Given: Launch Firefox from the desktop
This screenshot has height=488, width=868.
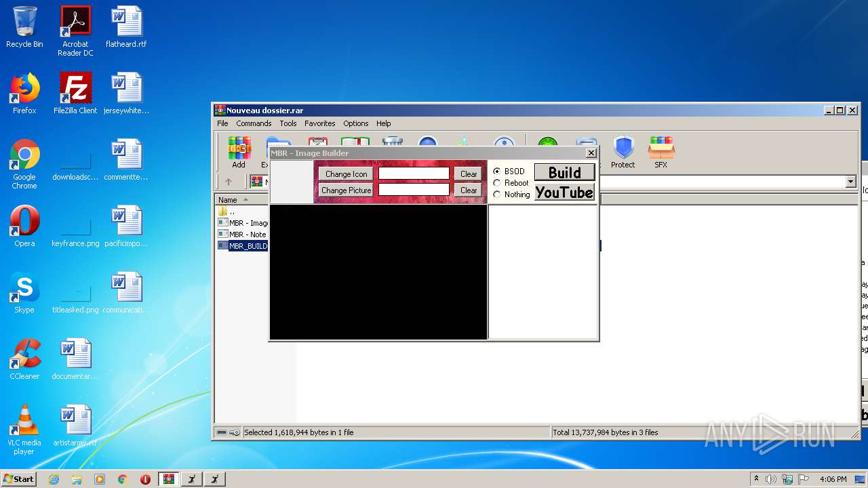Looking at the screenshot, I should click(x=24, y=94).
